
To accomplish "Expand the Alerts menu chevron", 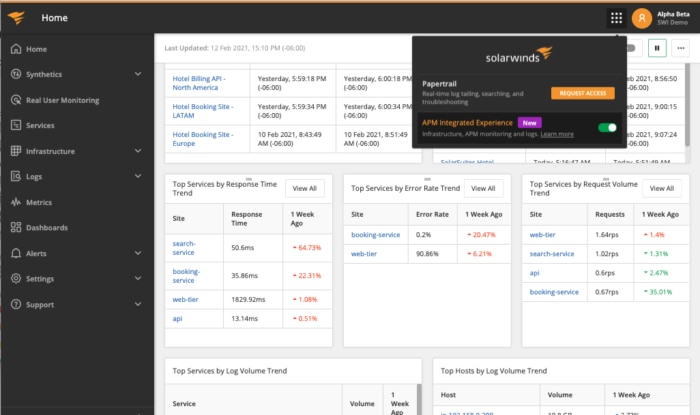I will pyautogui.click(x=137, y=253).
